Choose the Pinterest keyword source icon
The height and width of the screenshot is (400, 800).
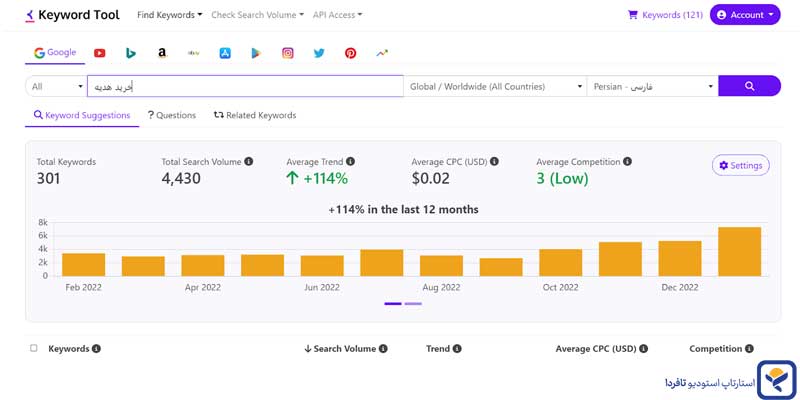[350, 53]
